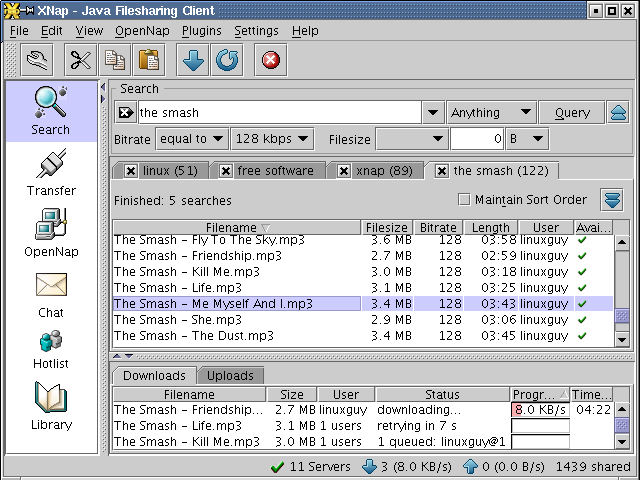Screen dimensions: 640x480
Task: Open the Preferences wrench toolbar icon
Action: point(37,60)
